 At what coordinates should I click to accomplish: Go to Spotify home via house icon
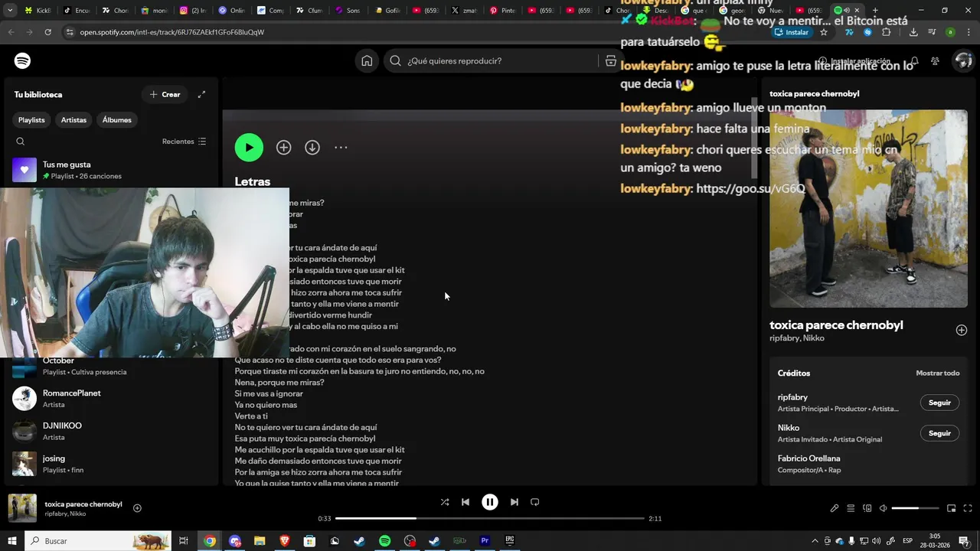(x=367, y=61)
